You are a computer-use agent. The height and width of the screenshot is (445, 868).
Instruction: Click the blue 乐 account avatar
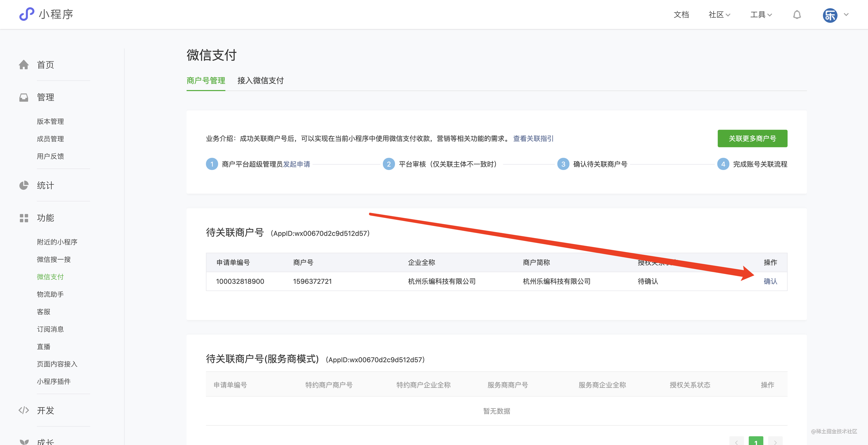830,15
